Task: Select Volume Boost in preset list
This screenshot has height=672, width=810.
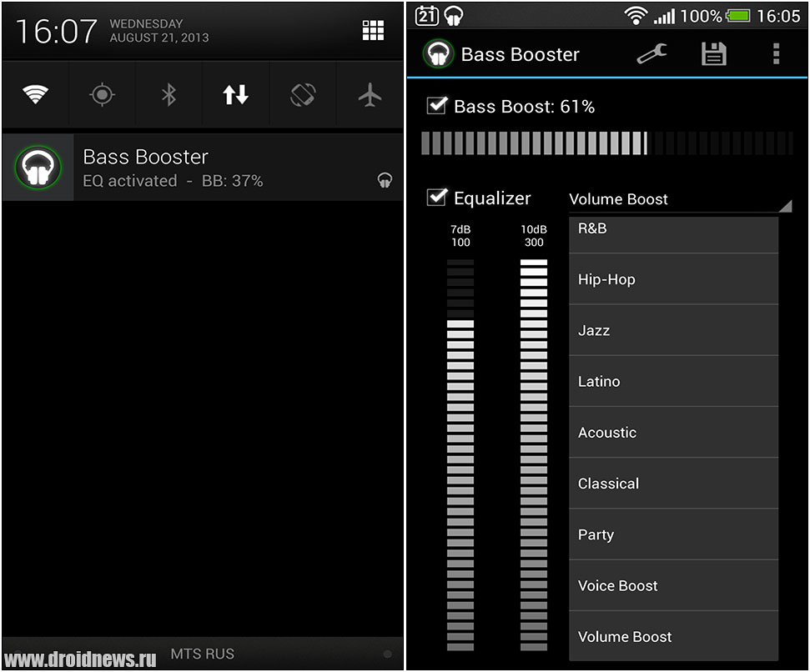Action: click(x=674, y=636)
